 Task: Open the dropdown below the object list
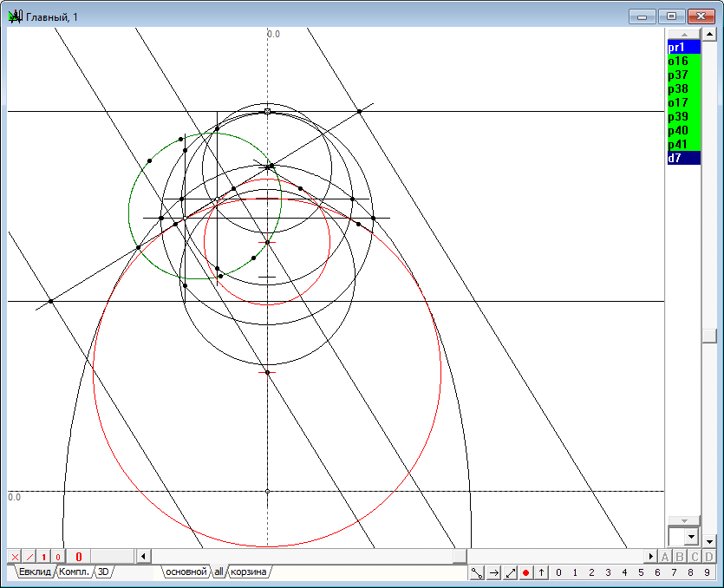click(x=691, y=537)
